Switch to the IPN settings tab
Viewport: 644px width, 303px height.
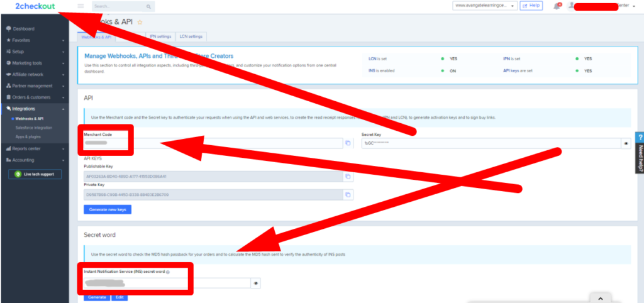tap(159, 37)
